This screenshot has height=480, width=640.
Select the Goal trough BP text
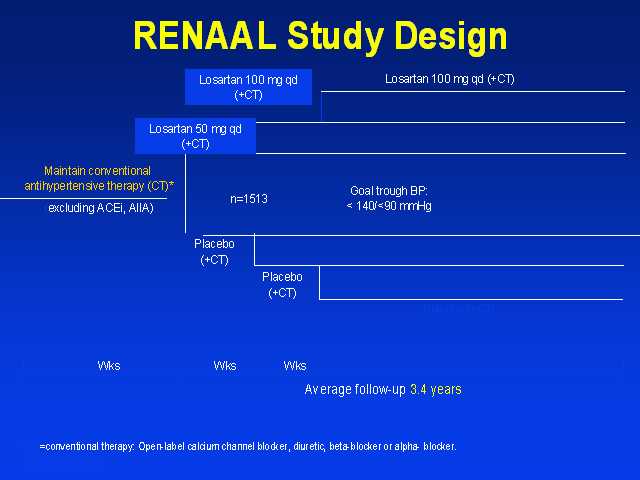(389, 191)
